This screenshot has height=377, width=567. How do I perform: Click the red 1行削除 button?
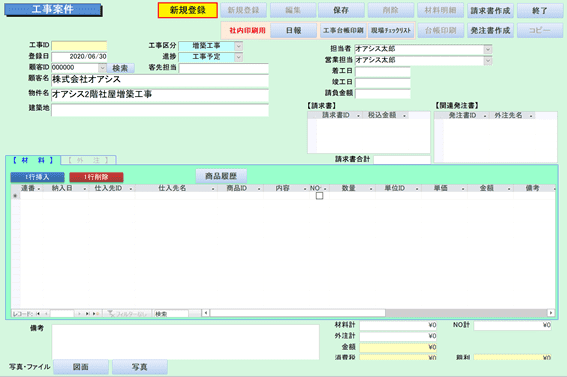96,177
